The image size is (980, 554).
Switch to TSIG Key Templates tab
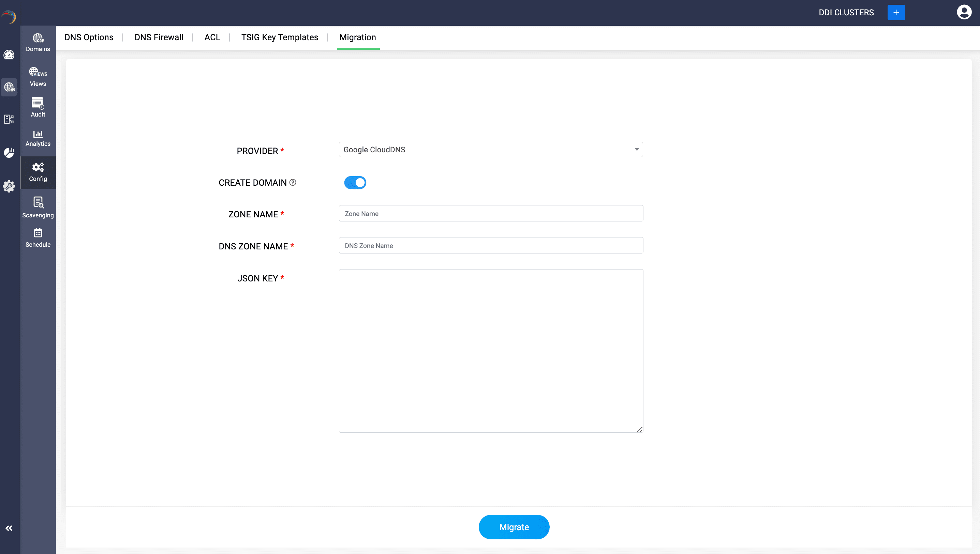pos(280,37)
